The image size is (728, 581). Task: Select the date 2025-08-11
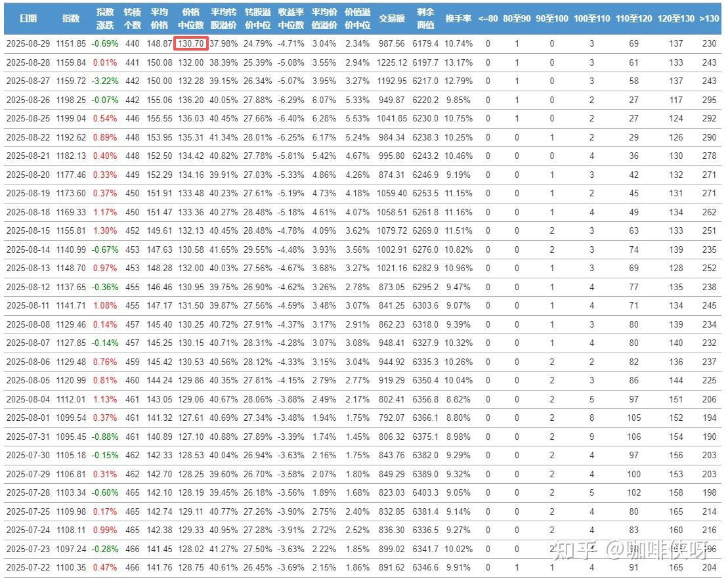point(28,305)
